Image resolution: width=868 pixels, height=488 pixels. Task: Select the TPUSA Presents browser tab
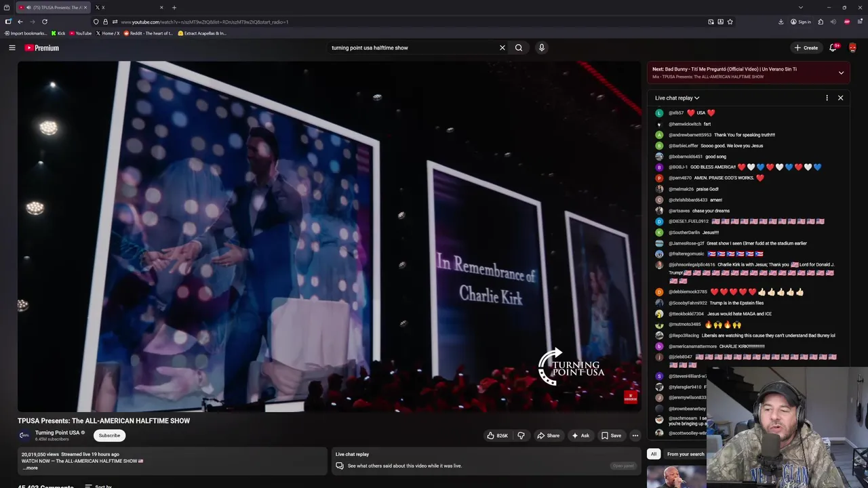[53, 7]
